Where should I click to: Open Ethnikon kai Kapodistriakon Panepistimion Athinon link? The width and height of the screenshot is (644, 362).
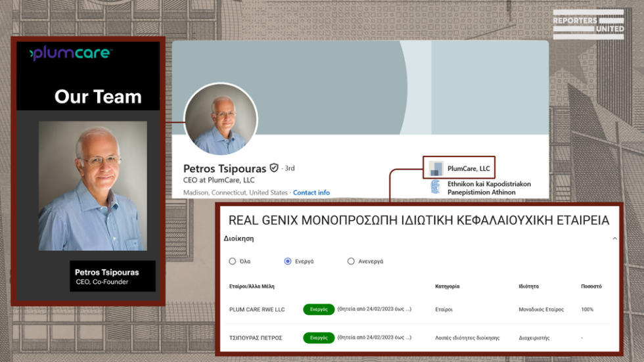489,188
